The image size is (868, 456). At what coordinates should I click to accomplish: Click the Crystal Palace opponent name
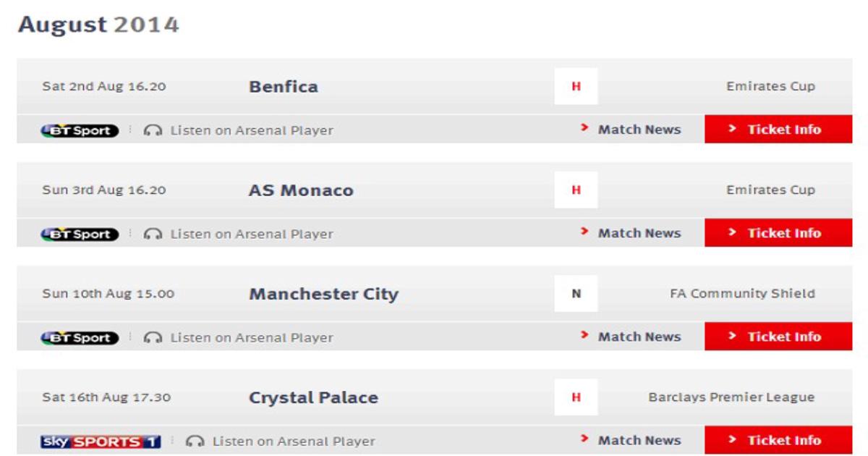click(x=313, y=398)
